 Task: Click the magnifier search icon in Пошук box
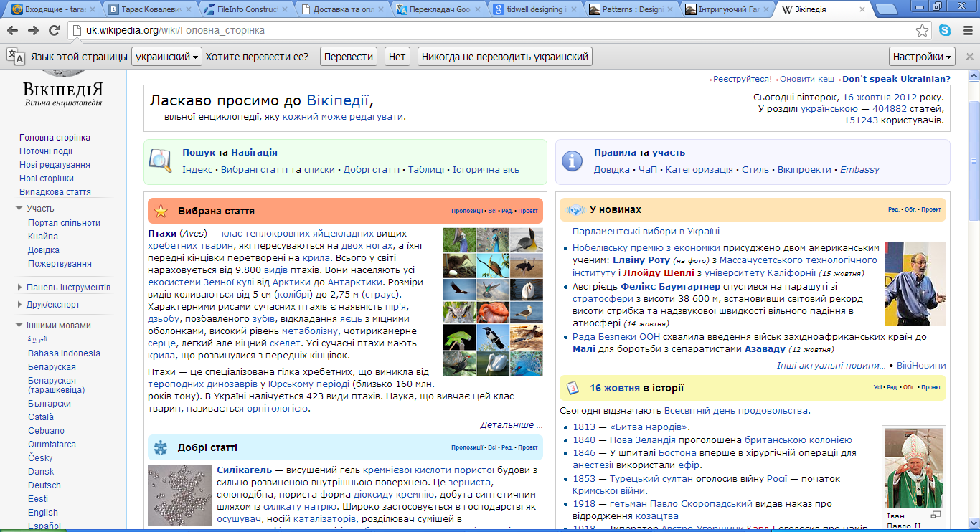coord(159,161)
